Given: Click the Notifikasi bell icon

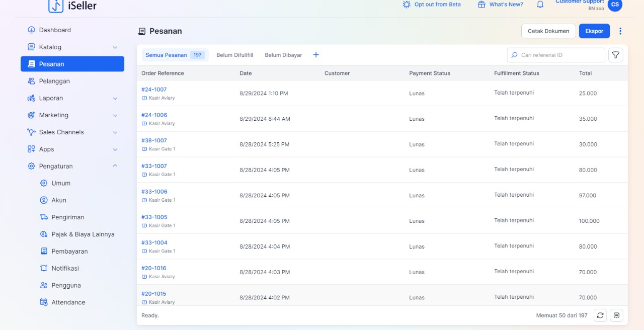Looking at the screenshot, I should tap(44, 269).
